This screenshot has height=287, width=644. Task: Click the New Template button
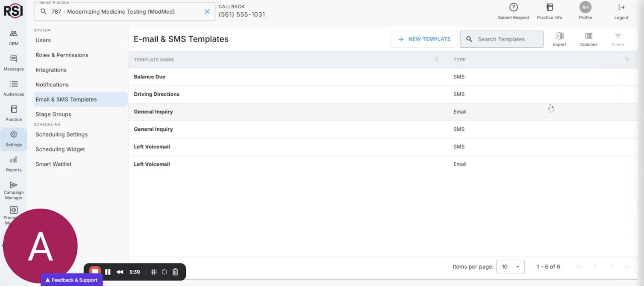424,39
